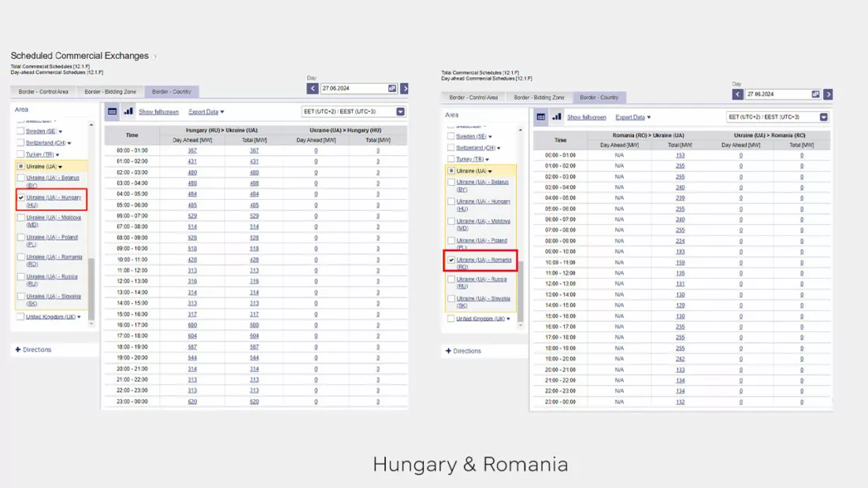
Task: Click help icon beside Scheduled Commercial Exchanges title
Action: click(155, 57)
